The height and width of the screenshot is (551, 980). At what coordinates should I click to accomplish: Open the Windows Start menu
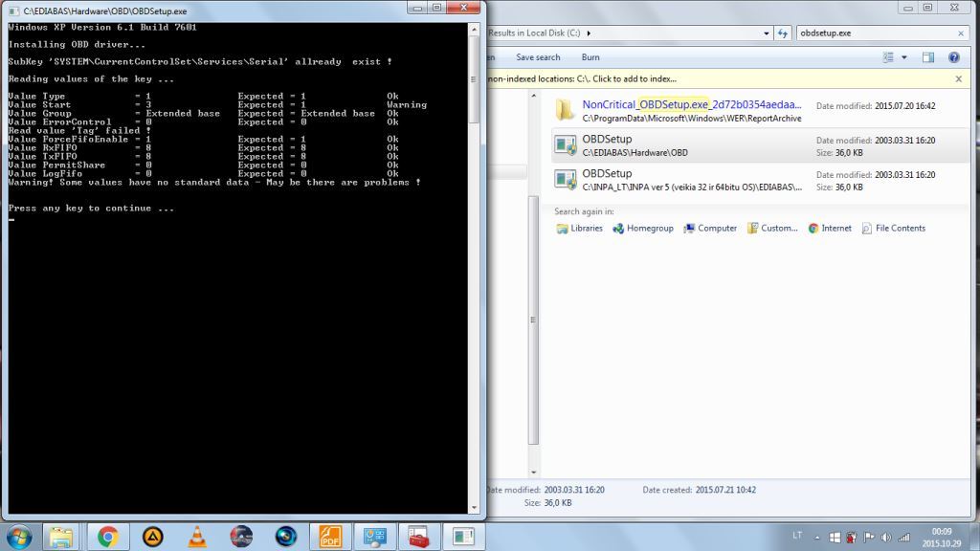[18, 536]
